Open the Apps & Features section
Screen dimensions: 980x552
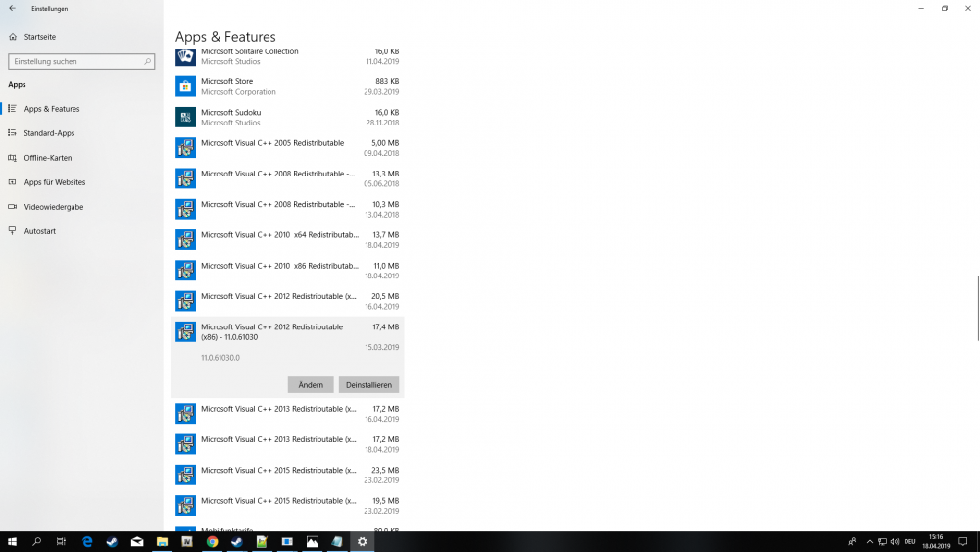pos(82,109)
